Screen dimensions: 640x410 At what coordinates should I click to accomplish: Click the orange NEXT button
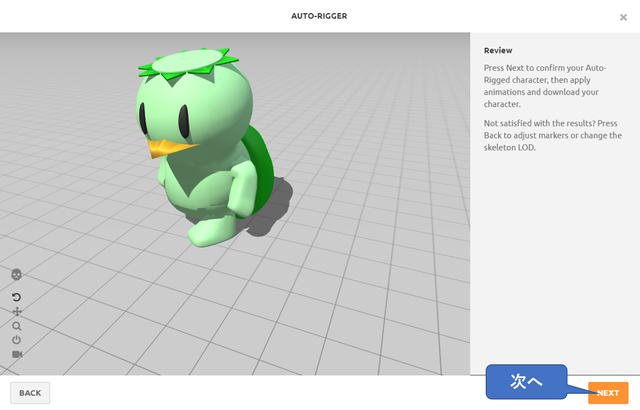pos(608,393)
